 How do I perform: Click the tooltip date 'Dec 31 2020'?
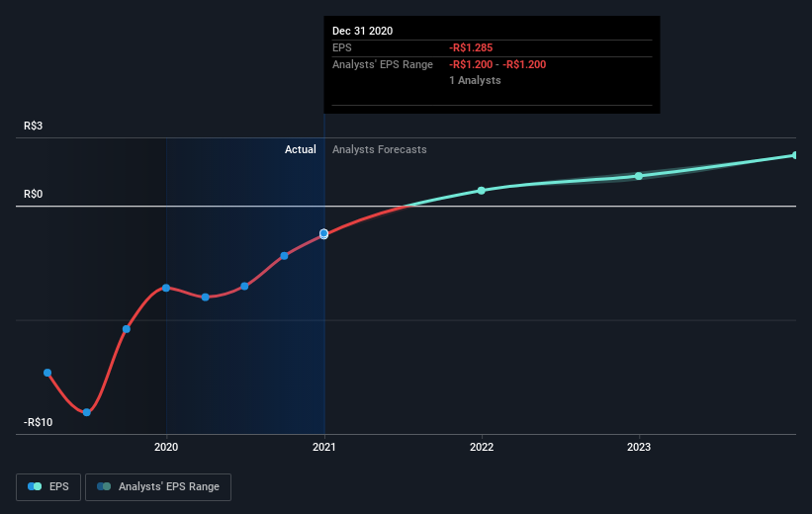click(x=363, y=31)
